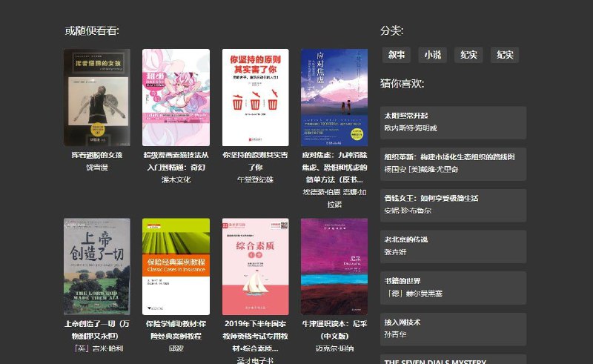Click author name 午堂登纪雄

pos(255,179)
